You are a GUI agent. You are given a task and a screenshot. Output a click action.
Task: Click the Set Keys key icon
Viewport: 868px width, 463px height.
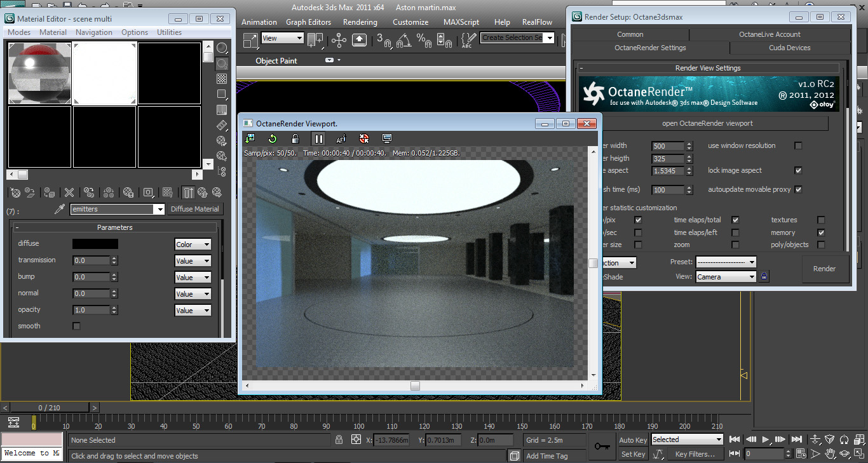[x=602, y=446]
